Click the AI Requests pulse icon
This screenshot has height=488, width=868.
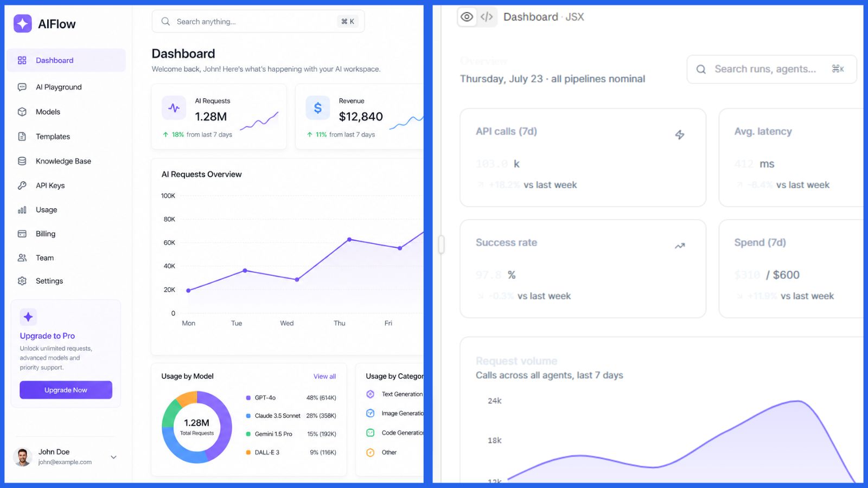(x=174, y=108)
